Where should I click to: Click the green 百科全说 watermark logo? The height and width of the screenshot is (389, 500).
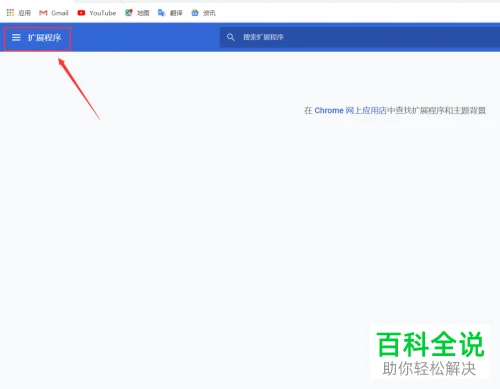coord(430,344)
